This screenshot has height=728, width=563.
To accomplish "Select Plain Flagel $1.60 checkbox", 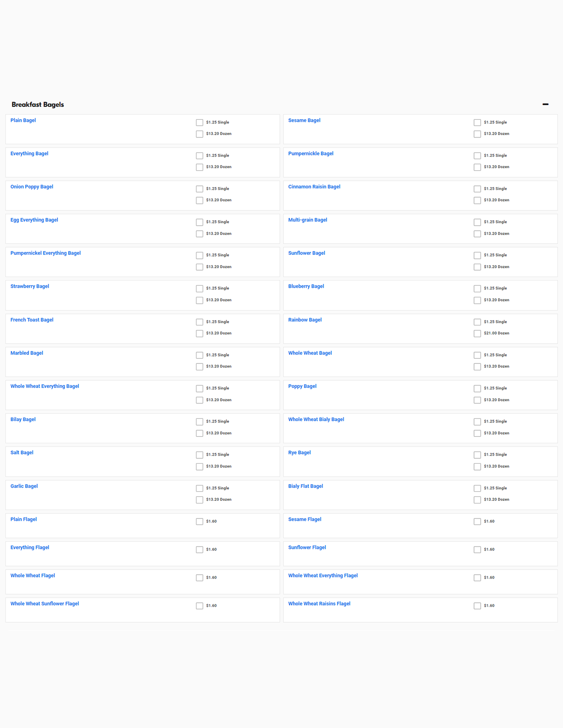I will [200, 521].
